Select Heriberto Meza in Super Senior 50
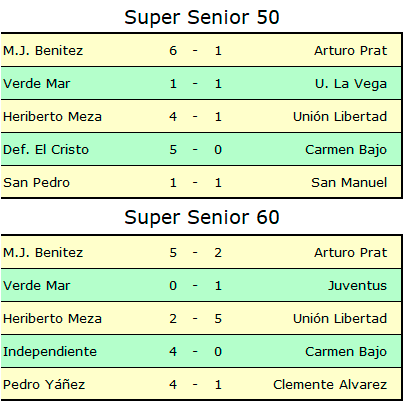 coord(52,117)
